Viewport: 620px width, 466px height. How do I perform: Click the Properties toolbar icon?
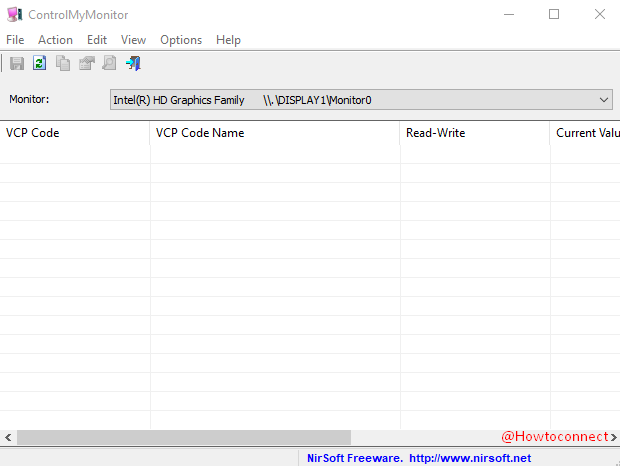(87, 63)
